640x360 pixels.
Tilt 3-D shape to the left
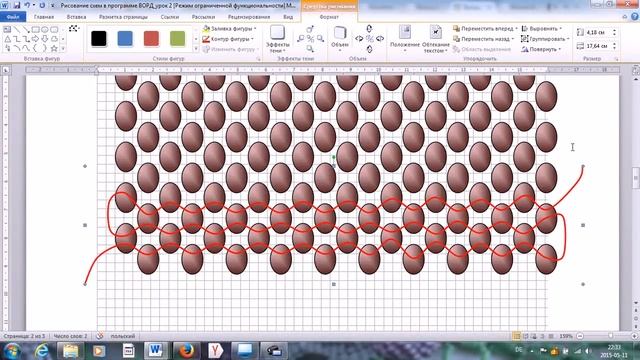coord(359,39)
